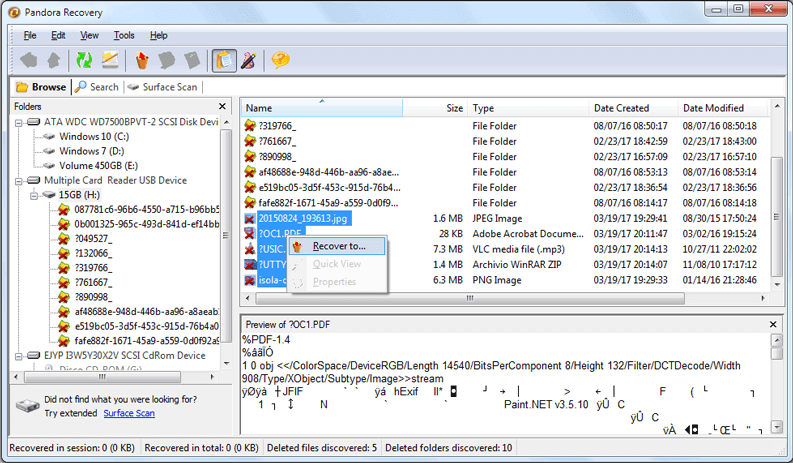The height and width of the screenshot is (463, 793).
Task: Click the PNG icon of isola file
Action: [x=249, y=280]
